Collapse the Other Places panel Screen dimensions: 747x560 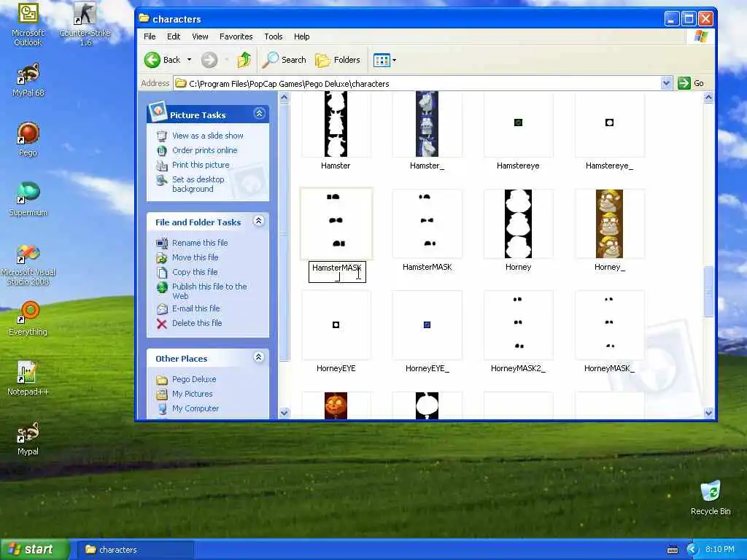[x=259, y=357]
